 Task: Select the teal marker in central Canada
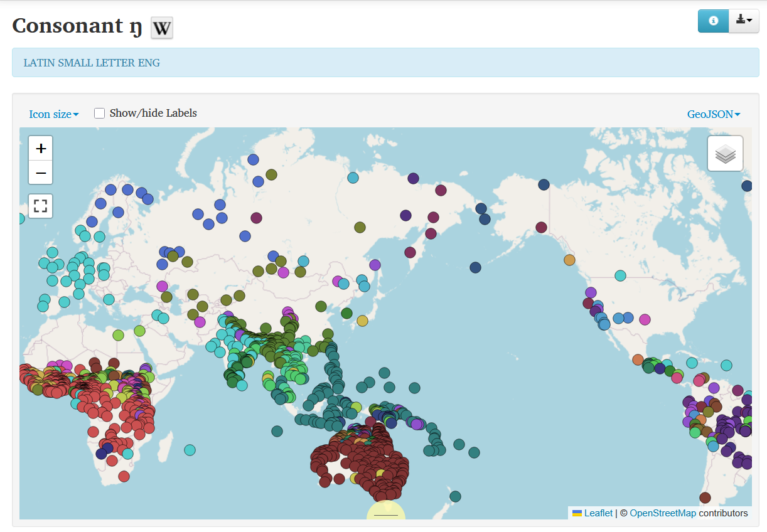click(620, 275)
